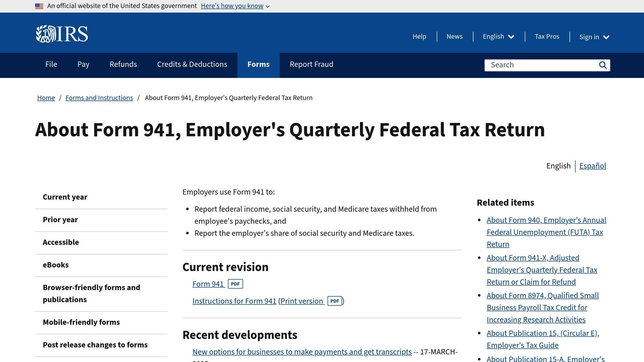Focus the Search input field

[541, 65]
